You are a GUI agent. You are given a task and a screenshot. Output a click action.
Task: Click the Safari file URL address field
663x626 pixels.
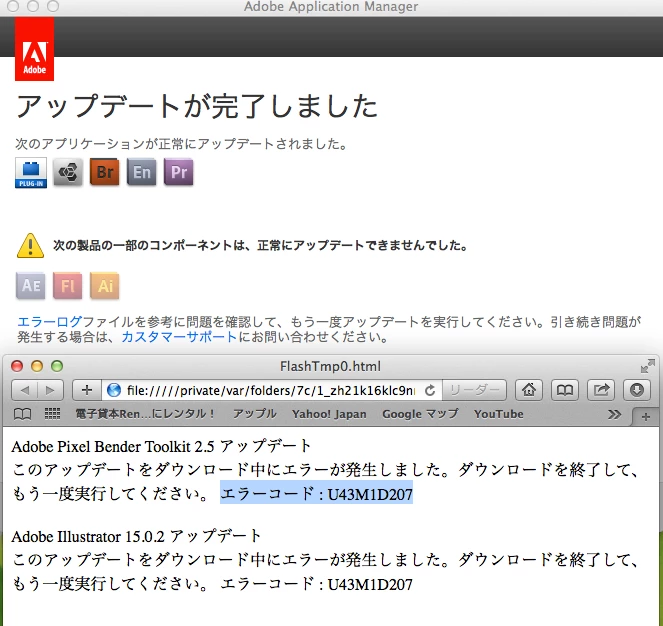[x=271, y=390]
